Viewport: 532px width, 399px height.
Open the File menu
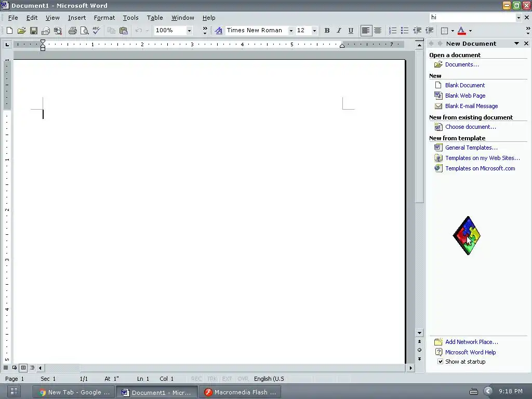[13, 18]
